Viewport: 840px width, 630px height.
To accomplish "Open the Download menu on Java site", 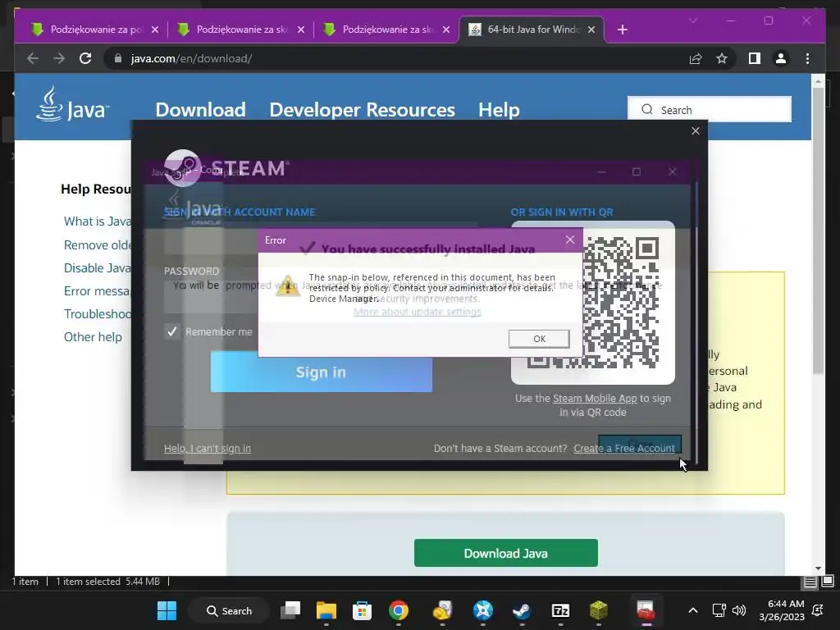I will pyautogui.click(x=200, y=110).
